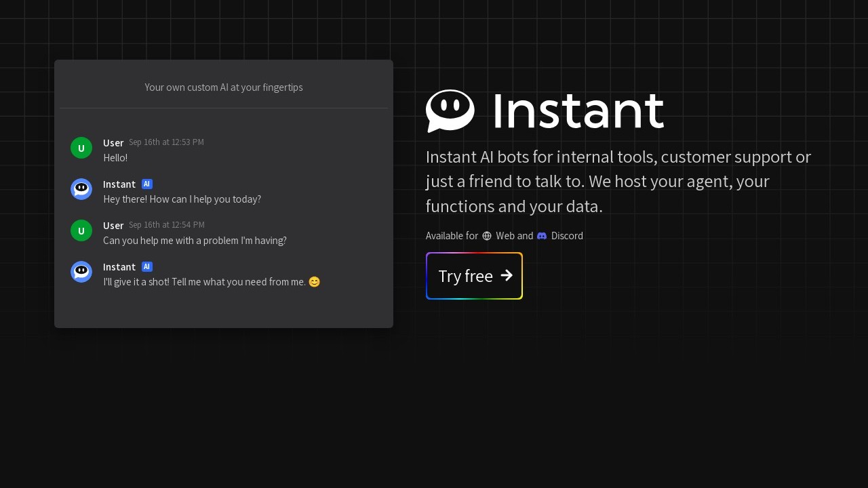868x488 pixels.
Task: Click AI badge above 'I'll give it a shot'
Action: 147,267
